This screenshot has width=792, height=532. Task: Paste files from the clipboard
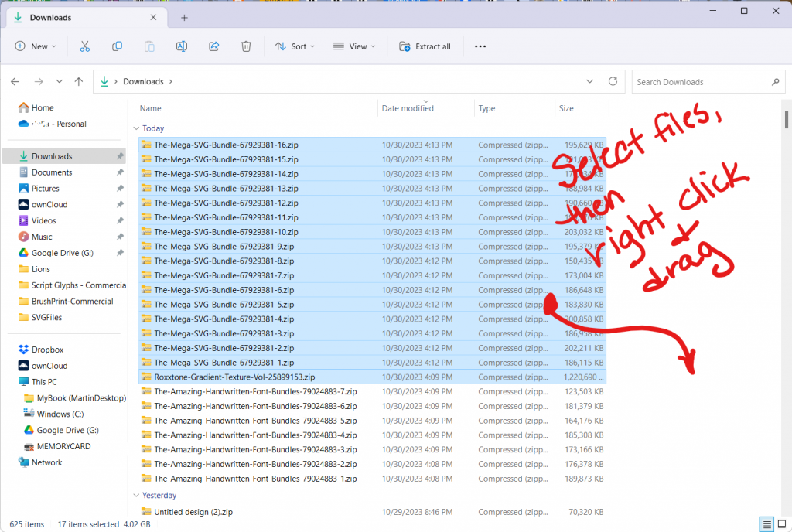(x=148, y=46)
